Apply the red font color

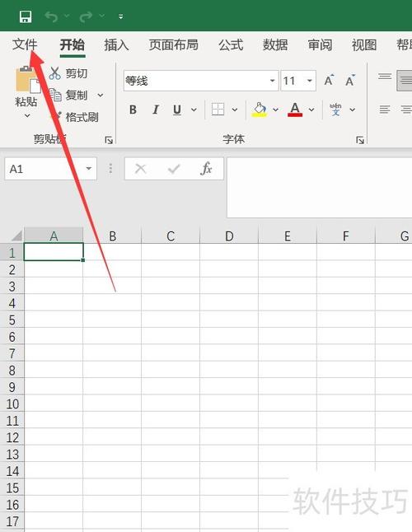click(x=295, y=110)
